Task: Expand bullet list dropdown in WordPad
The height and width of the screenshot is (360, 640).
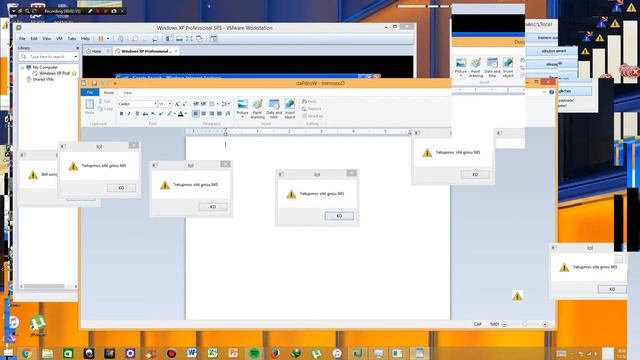Action: (x=218, y=104)
